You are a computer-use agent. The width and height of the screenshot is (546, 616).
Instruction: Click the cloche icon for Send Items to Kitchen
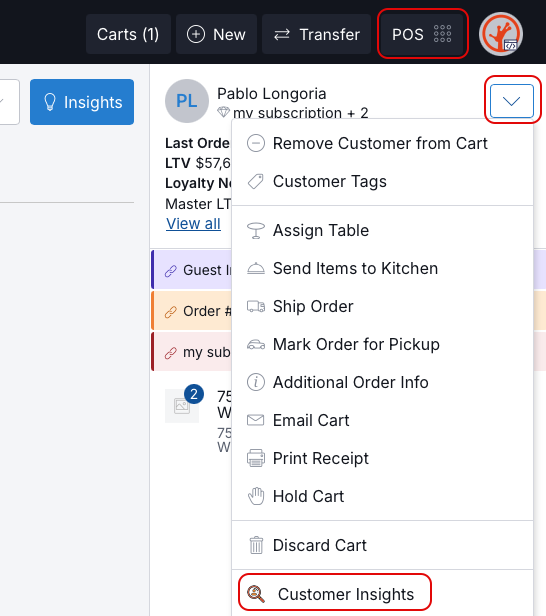(256, 268)
